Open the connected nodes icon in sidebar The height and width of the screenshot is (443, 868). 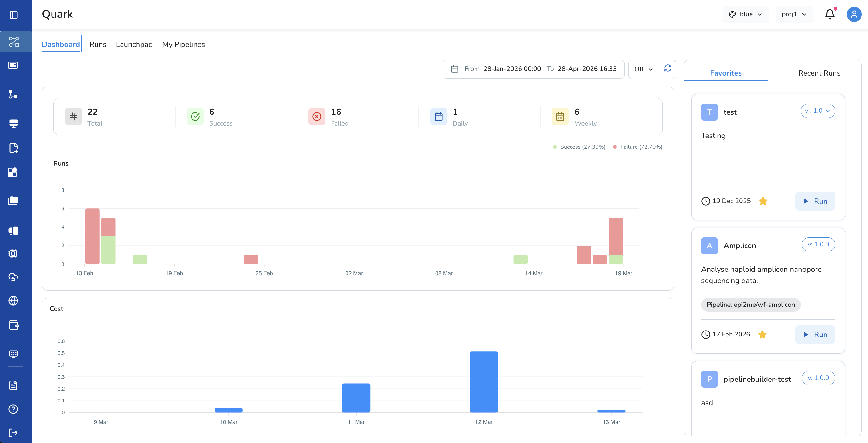pos(13,94)
